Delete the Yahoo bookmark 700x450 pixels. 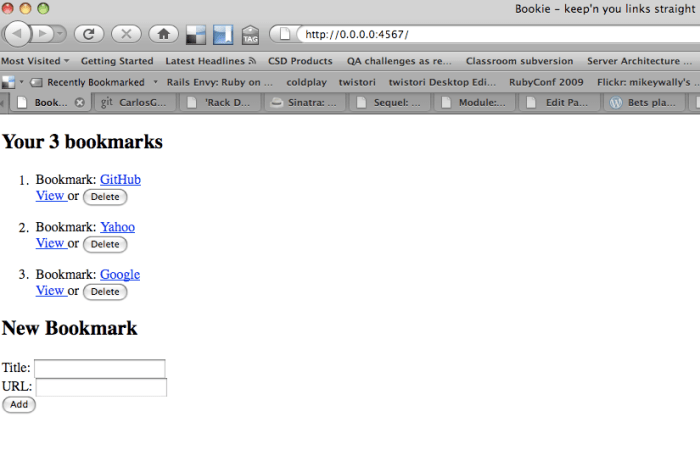coord(105,244)
